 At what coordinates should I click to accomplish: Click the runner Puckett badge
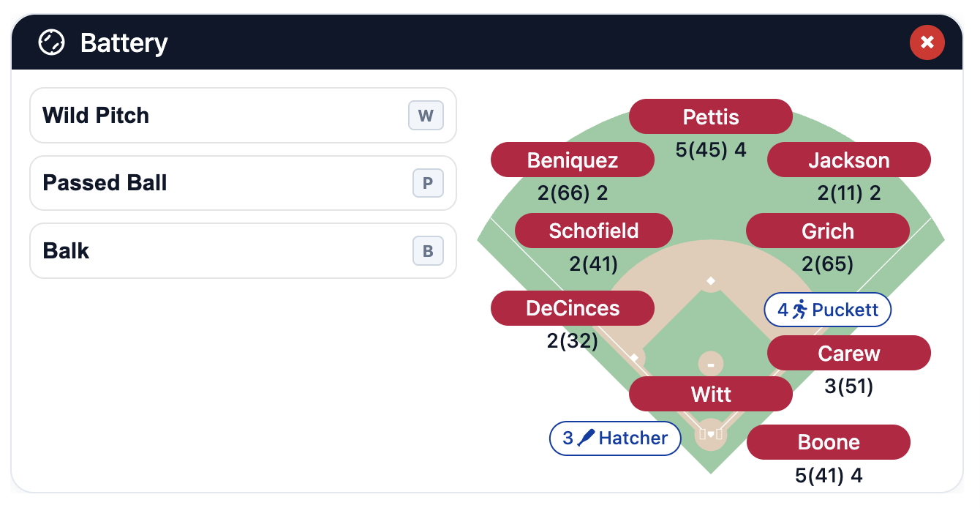[x=827, y=310]
